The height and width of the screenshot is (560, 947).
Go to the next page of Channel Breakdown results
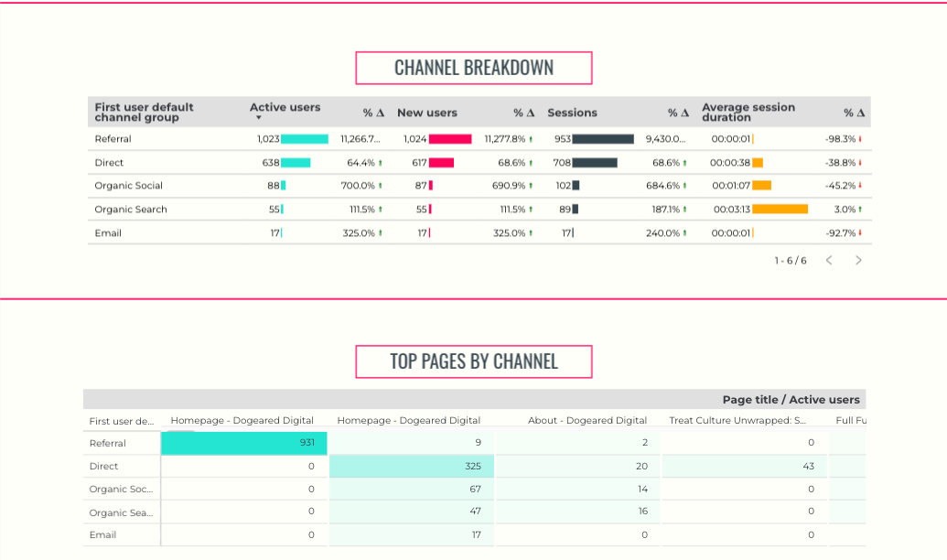coord(858,260)
